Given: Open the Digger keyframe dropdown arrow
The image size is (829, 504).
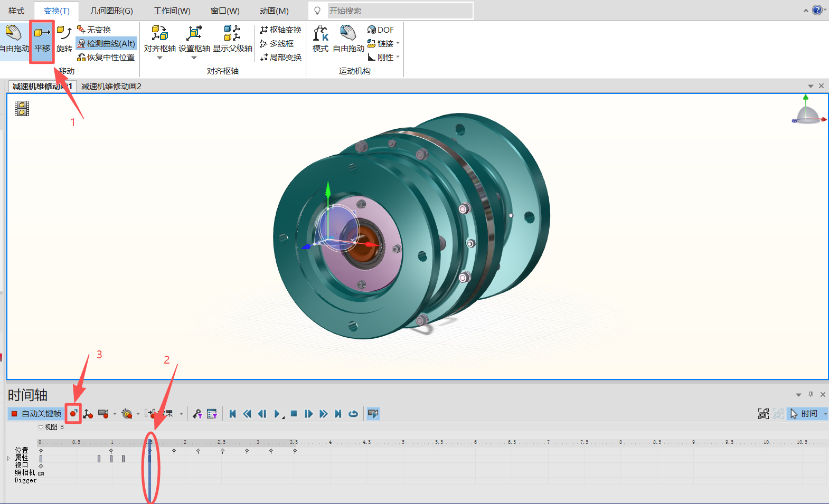Looking at the screenshot, I should (138, 414).
